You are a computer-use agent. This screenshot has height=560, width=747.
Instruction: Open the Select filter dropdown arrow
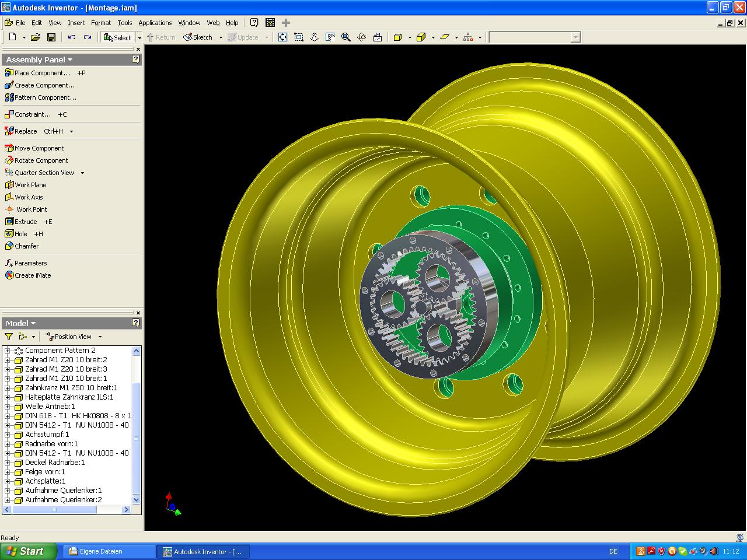click(x=139, y=37)
